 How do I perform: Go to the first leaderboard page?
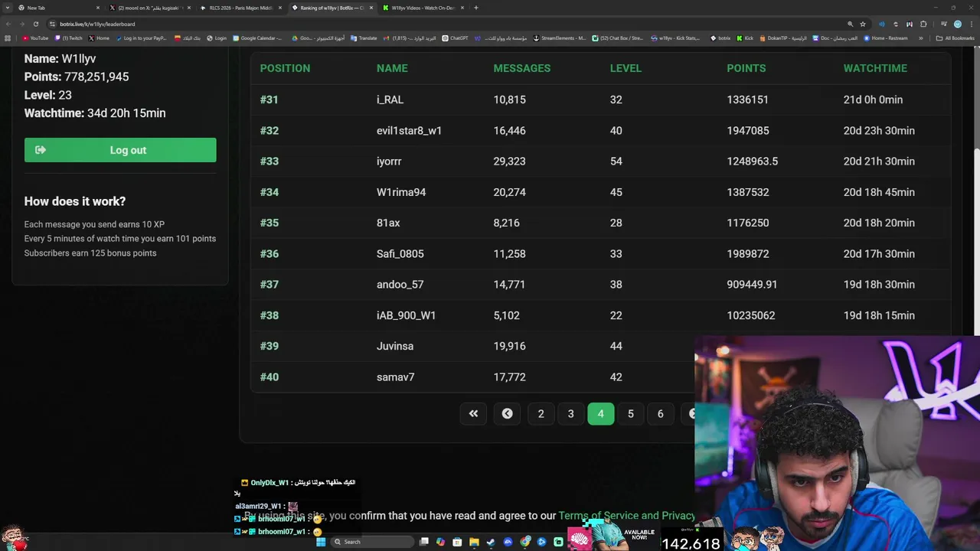473,413
